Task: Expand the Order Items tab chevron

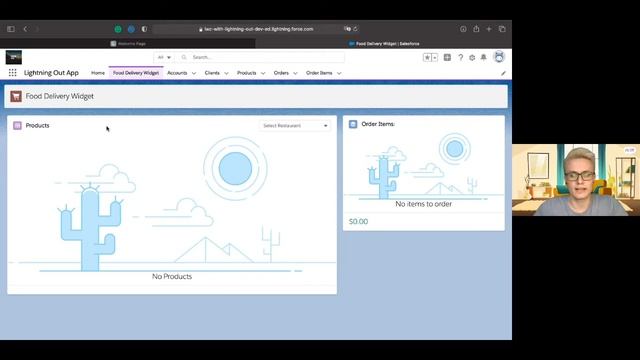Action: tap(339, 73)
